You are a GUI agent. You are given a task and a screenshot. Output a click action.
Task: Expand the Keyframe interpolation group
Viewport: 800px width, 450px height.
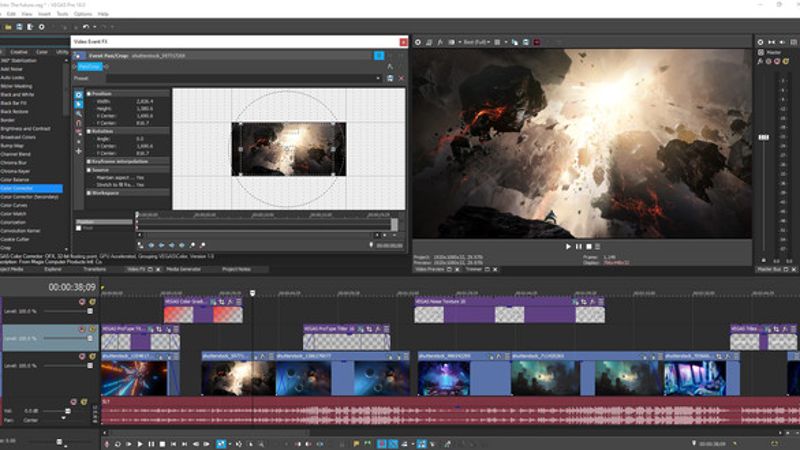click(x=89, y=161)
